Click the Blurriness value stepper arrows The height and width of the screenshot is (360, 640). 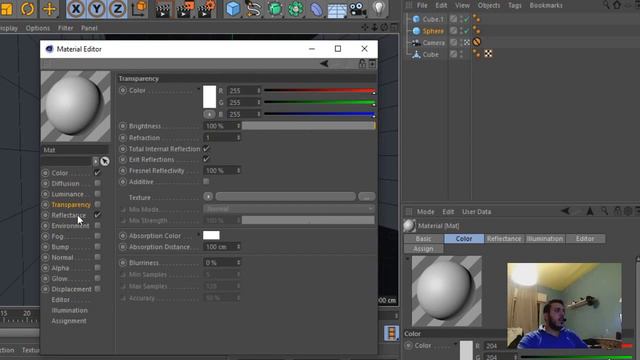tap(238, 262)
